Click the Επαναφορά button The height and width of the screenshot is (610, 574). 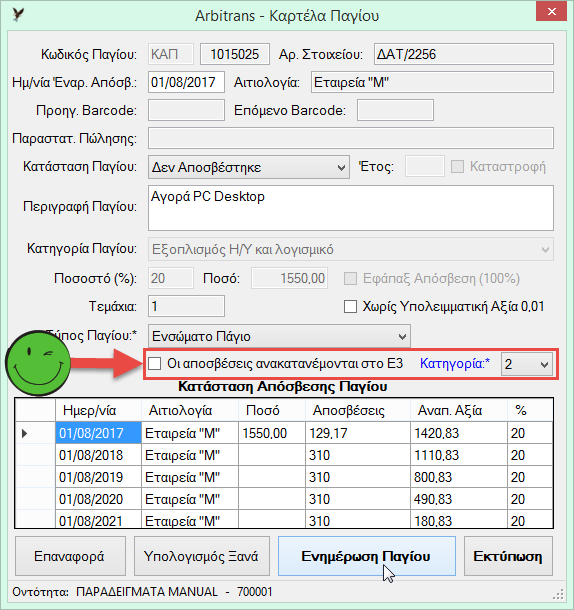click(70, 556)
